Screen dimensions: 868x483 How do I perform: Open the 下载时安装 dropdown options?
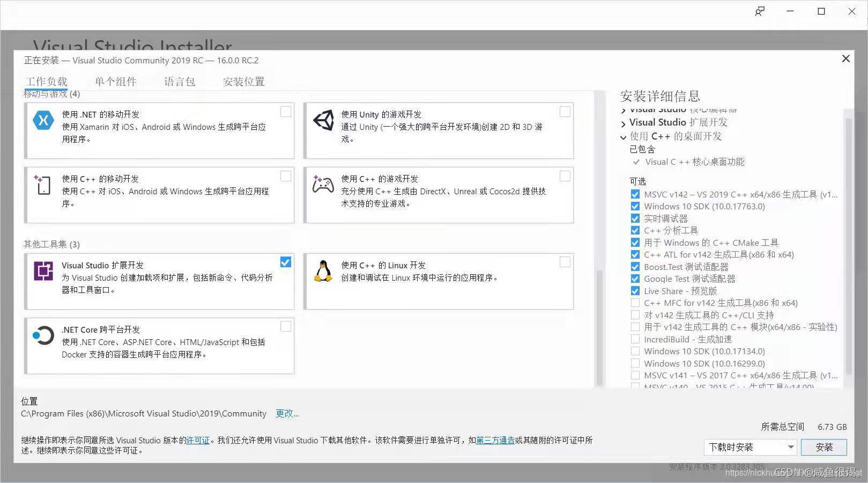[790, 447]
